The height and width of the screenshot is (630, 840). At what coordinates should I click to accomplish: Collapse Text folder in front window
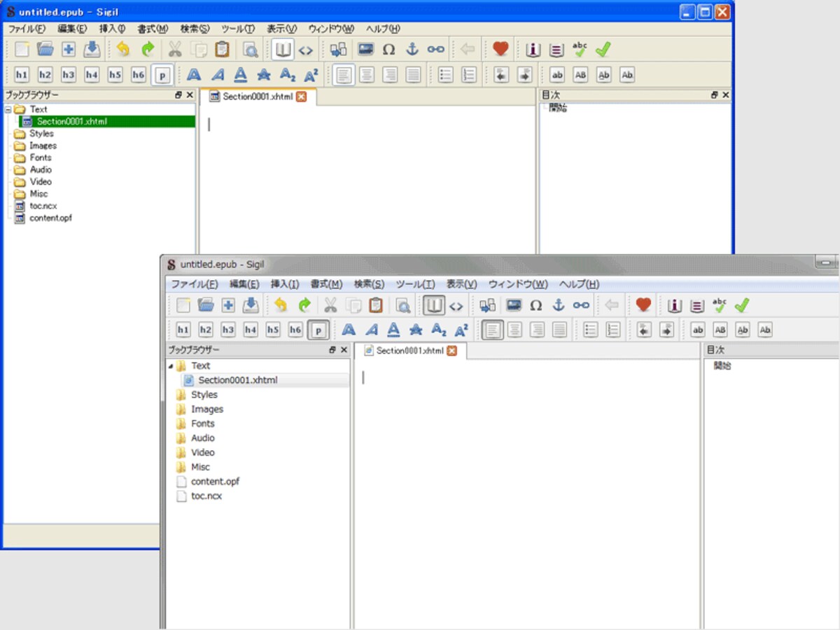[x=171, y=366]
